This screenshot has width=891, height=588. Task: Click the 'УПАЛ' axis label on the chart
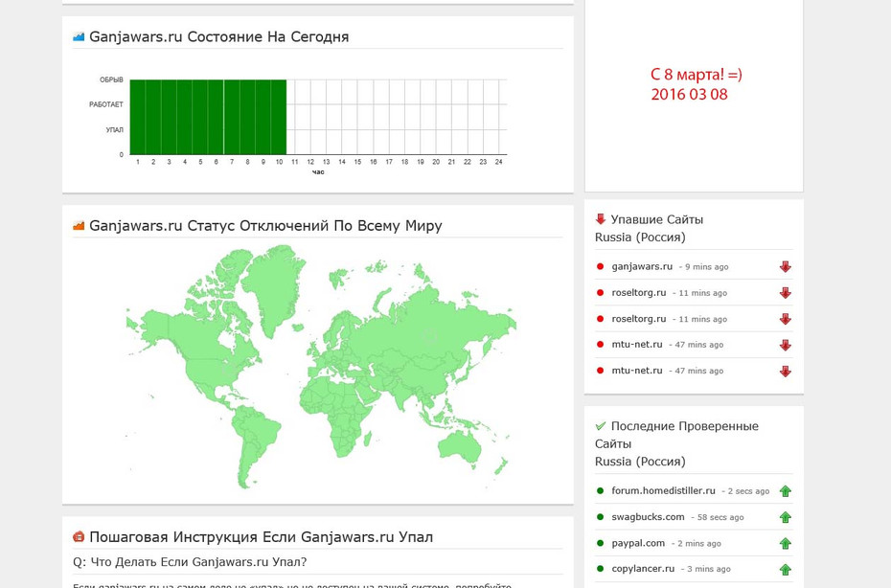click(x=114, y=130)
